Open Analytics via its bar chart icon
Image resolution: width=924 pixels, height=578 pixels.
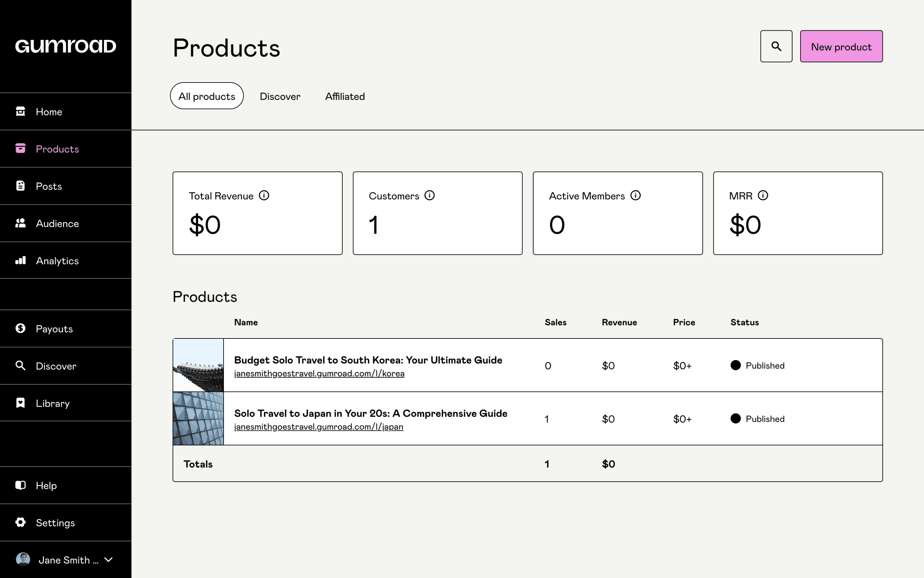[x=20, y=260]
